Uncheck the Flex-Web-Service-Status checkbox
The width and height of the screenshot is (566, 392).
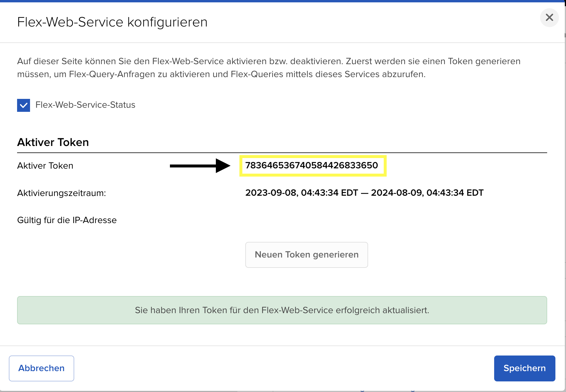coord(24,105)
